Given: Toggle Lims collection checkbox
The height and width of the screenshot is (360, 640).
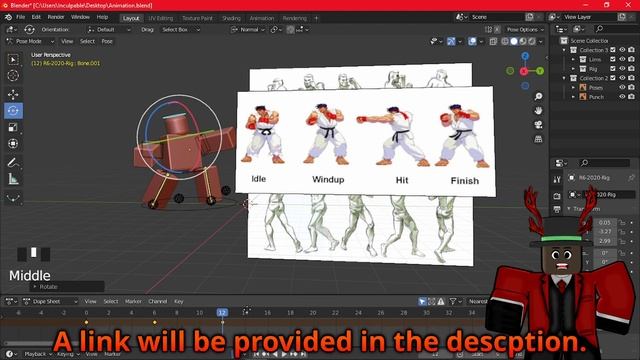Looking at the screenshot, I should click(613, 59).
